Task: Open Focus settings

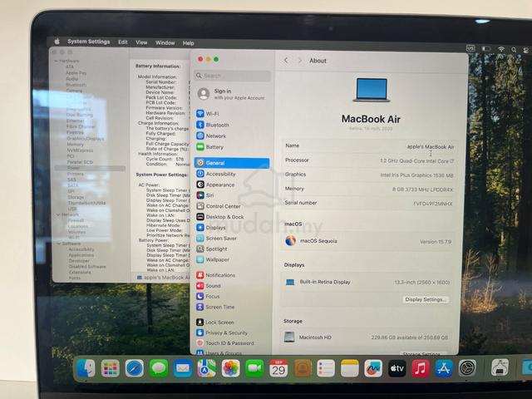Action: coord(208,296)
